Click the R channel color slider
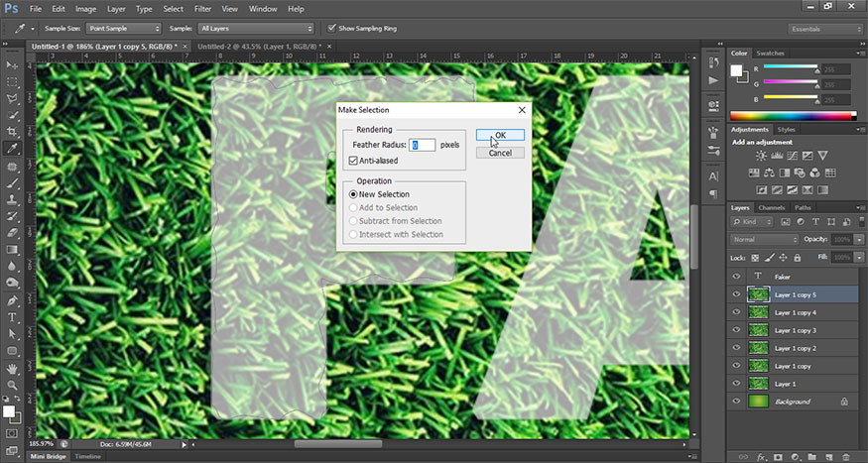Image resolution: width=868 pixels, height=463 pixels. 791,68
